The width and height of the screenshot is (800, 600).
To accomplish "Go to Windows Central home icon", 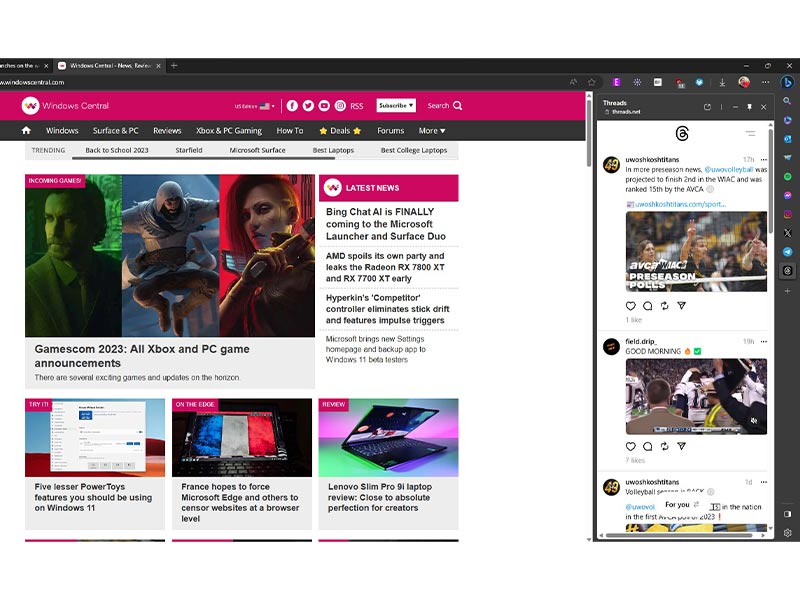I will (26, 131).
